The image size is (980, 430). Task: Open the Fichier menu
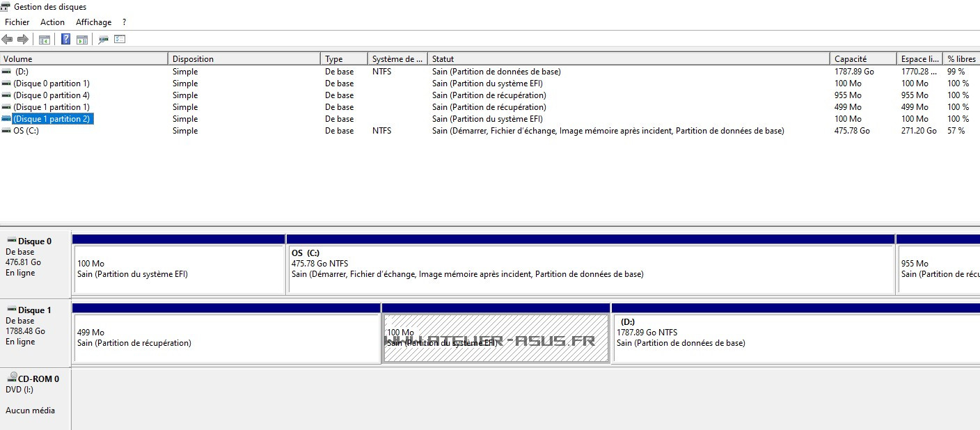(17, 22)
